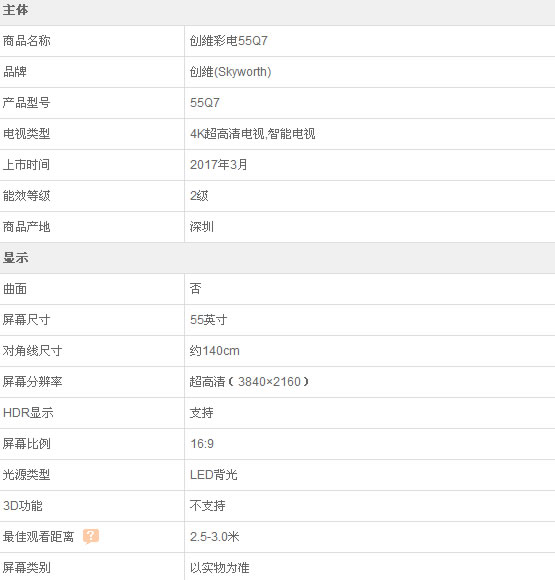Click the 创维(Skyworth) brand value
This screenshot has height=580, width=555.
[230, 72]
